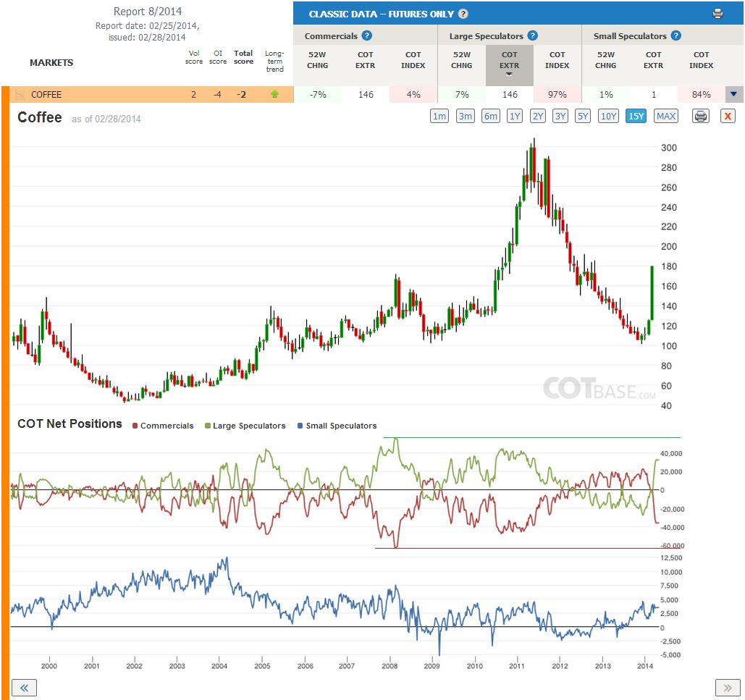
Task: Click the printer icon in Classic Data header
Action: click(x=717, y=14)
